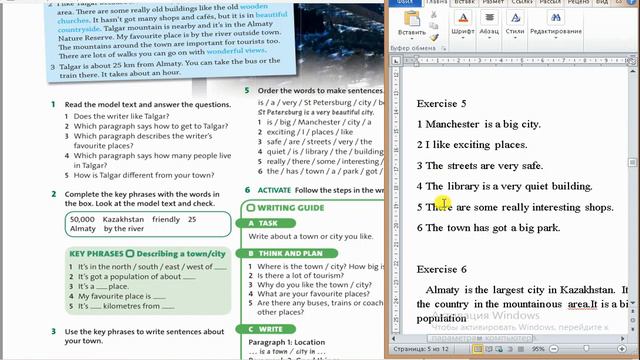
Task: Click the vertical scrollbar down arrow
Action: (633, 303)
